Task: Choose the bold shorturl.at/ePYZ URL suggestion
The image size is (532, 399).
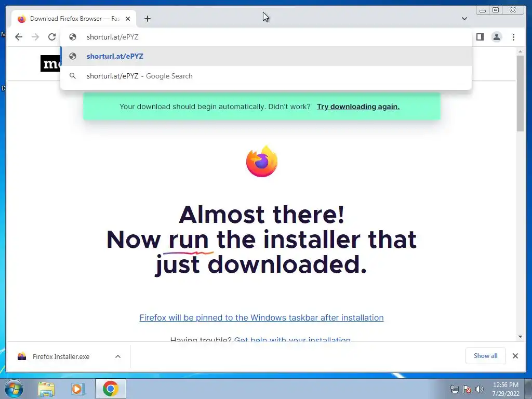Action: pyautogui.click(x=265, y=56)
